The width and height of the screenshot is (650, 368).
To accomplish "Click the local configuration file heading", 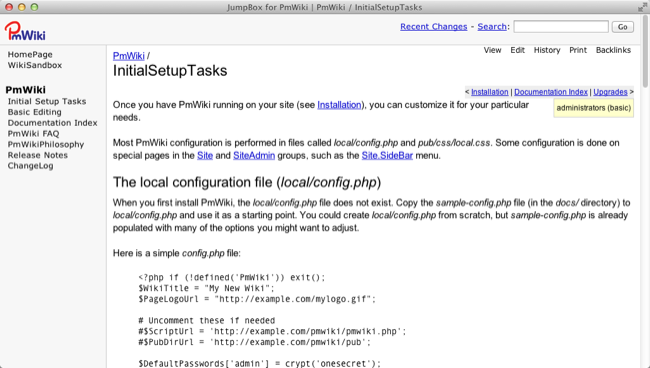I will click(247, 183).
